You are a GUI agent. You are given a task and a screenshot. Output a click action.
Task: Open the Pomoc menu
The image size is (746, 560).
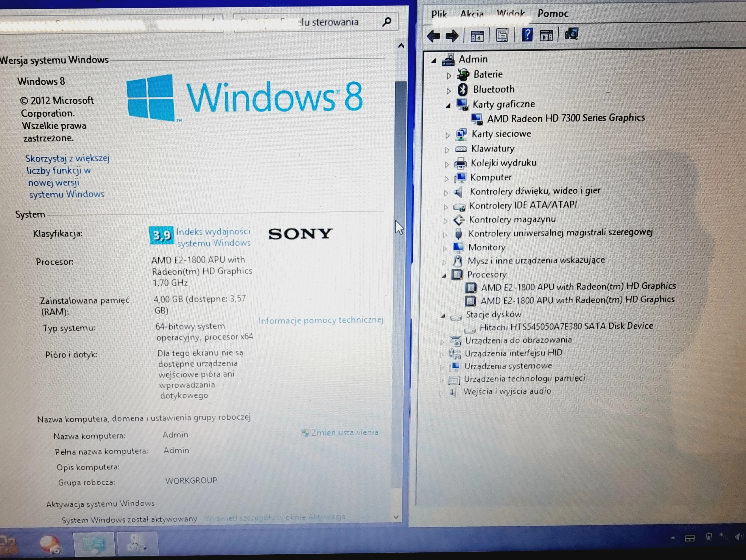coord(553,13)
